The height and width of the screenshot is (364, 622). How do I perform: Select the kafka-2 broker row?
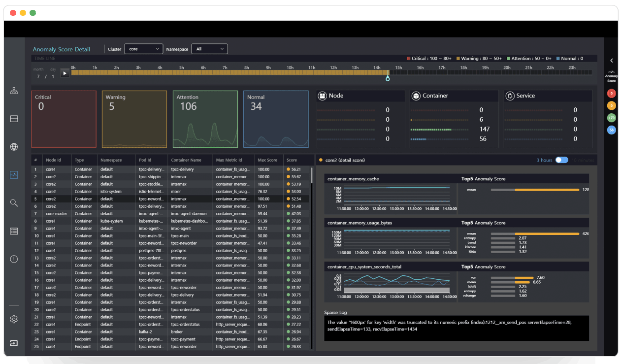170,332
